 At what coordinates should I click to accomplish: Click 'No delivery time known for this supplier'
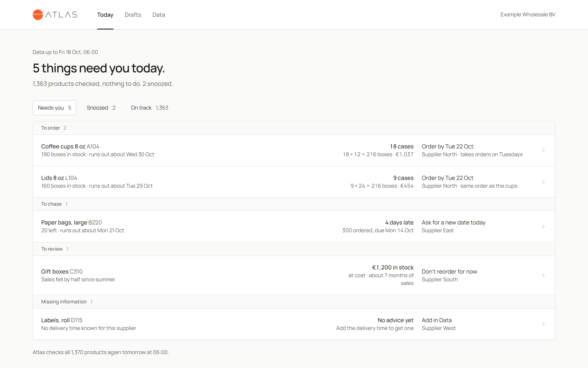[x=88, y=328]
